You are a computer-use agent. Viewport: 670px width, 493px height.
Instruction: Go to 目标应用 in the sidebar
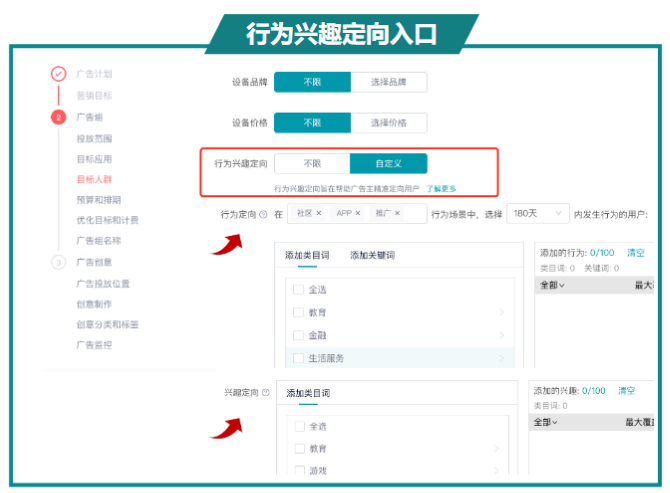coord(94,159)
